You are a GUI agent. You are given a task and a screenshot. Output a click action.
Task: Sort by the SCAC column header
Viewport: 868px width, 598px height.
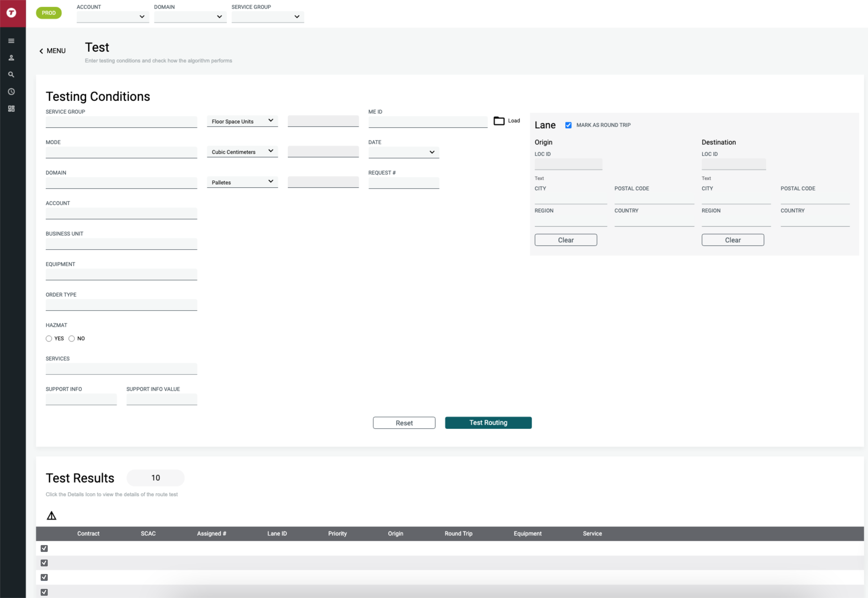(x=148, y=534)
